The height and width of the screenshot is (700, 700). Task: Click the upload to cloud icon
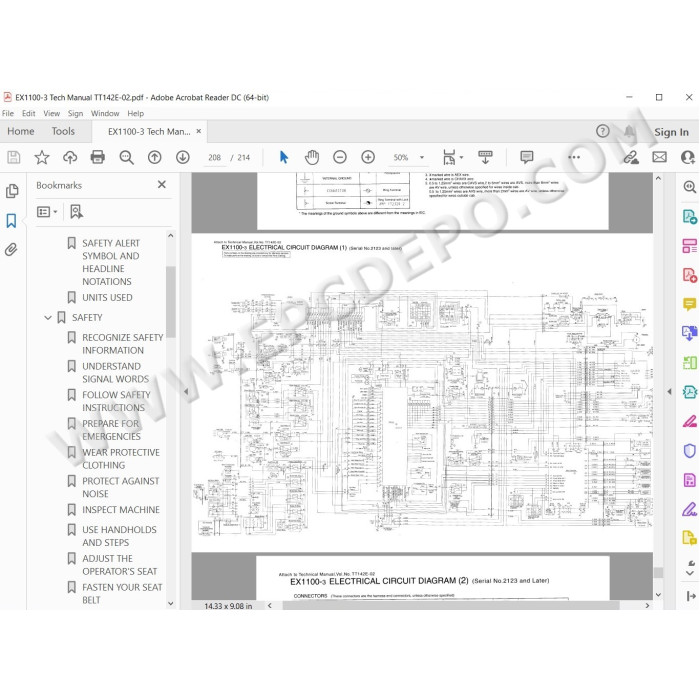[70, 157]
